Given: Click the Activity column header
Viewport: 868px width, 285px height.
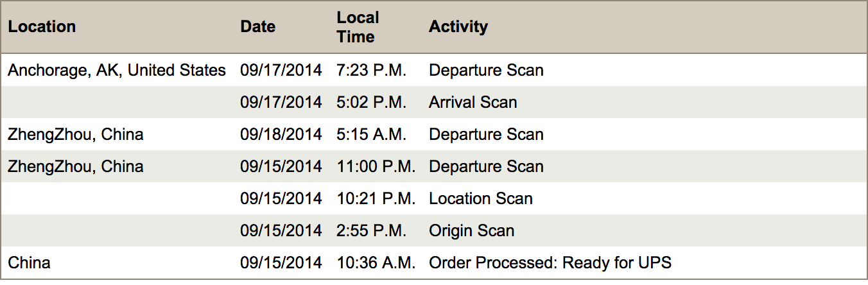Looking at the screenshot, I should 458,27.
